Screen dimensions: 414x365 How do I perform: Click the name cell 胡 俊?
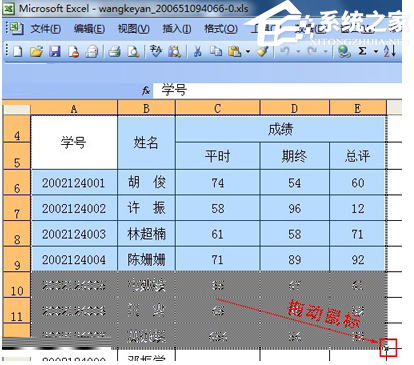tap(146, 183)
